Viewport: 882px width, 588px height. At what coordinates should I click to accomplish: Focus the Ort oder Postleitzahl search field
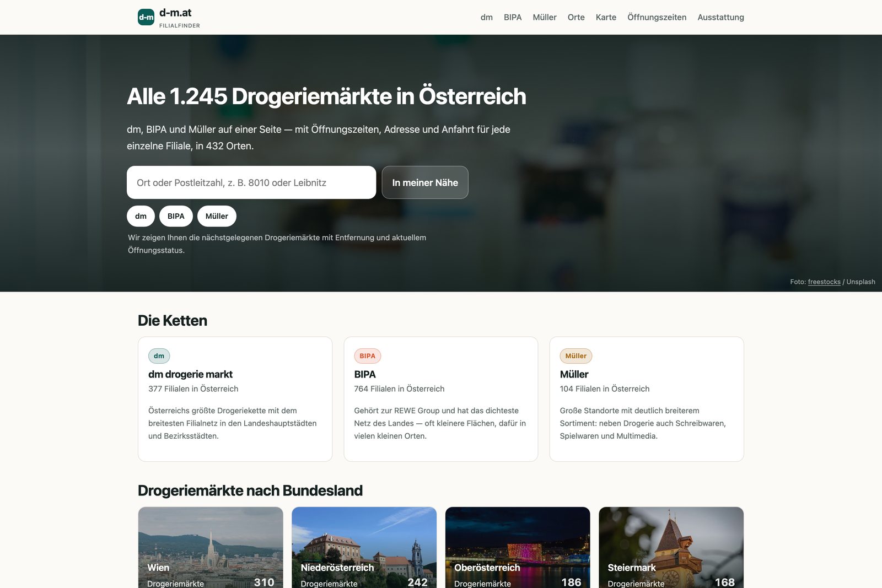pyautogui.click(x=251, y=182)
